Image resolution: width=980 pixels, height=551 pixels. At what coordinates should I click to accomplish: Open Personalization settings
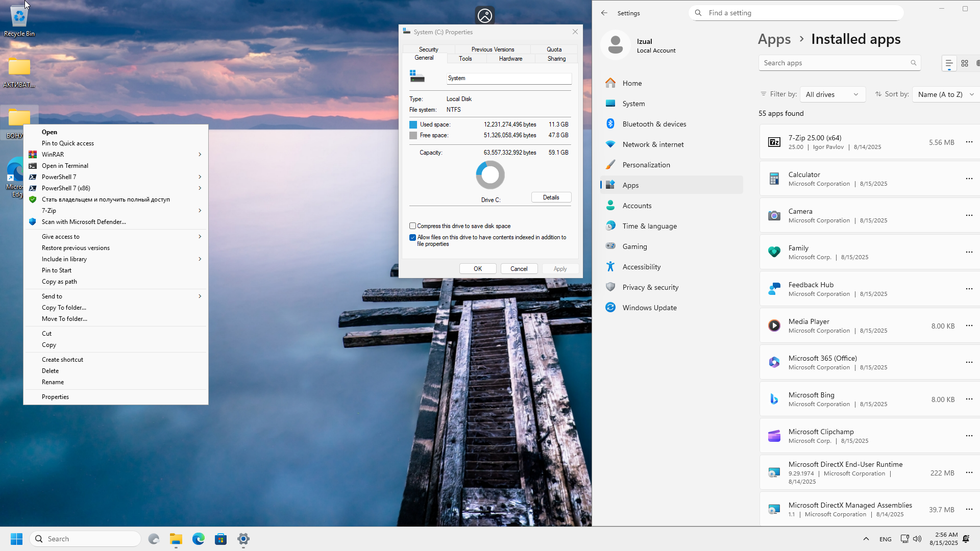671,165
